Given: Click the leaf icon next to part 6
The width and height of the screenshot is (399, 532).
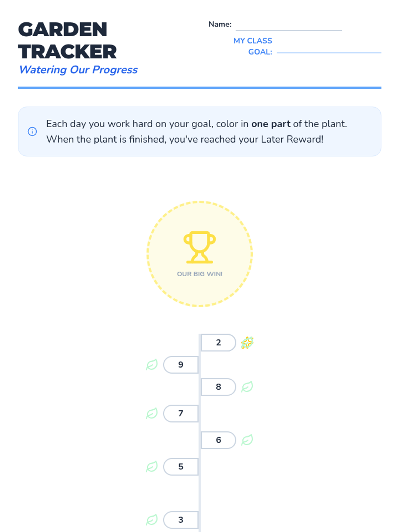Looking at the screenshot, I should pyautogui.click(x=247, y=440).
